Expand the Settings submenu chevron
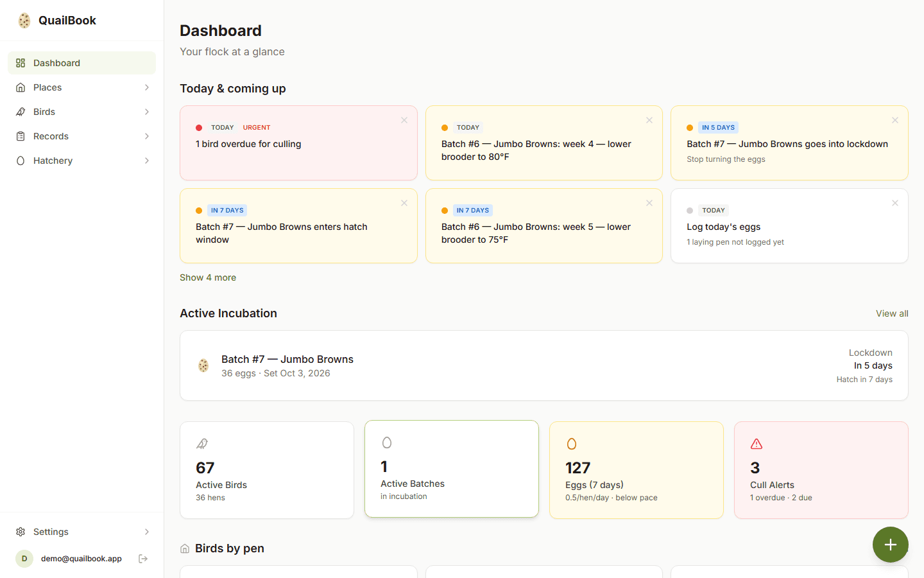Screen dimensions: 924x578 pos(147,532)
